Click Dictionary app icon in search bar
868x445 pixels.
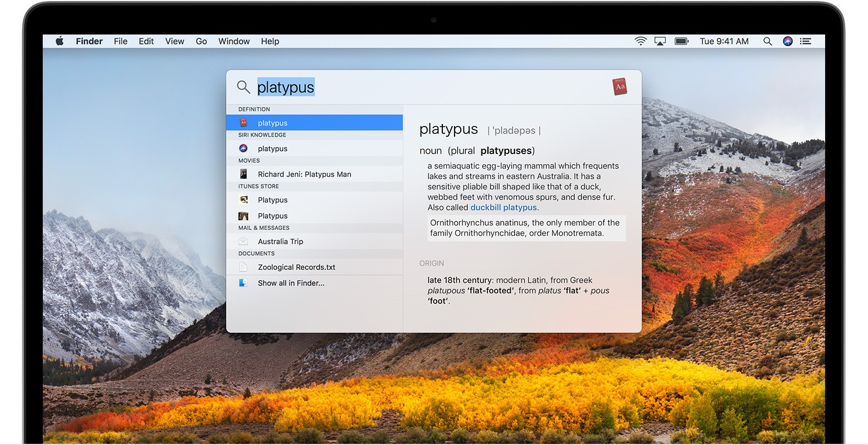coord(619,87)
